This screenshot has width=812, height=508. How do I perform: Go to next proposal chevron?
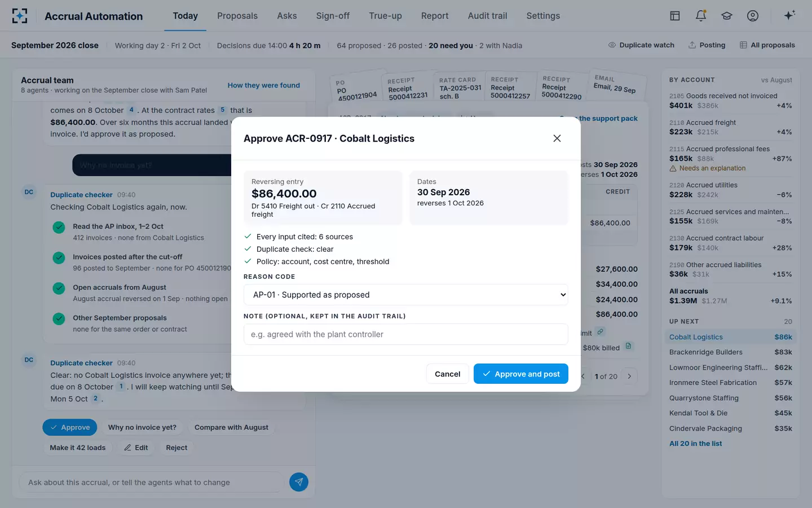tap(630, 376)
